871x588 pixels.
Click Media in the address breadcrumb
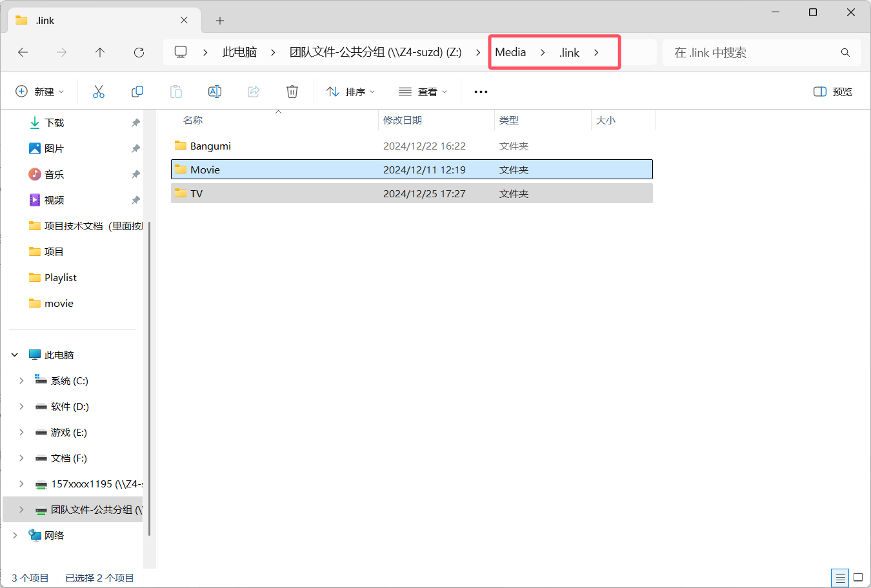pos(510,52)
